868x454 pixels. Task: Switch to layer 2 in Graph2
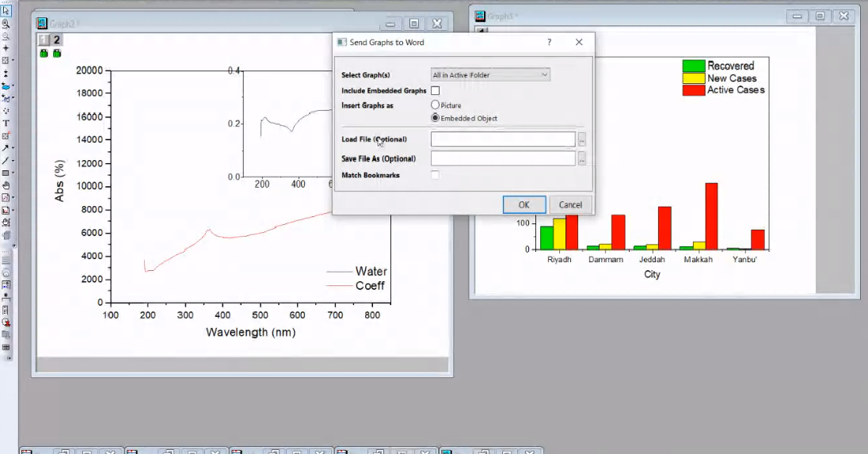pos(56,40)
